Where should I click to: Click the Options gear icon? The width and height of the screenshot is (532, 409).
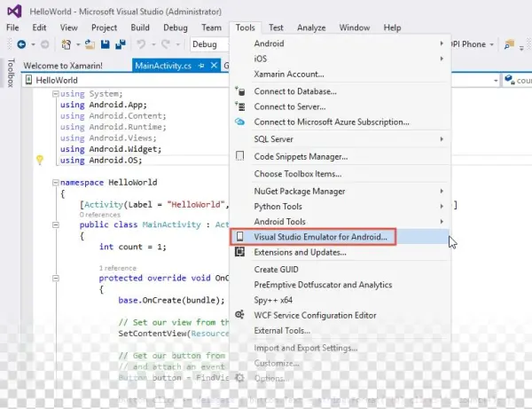[x=240, y=378]
